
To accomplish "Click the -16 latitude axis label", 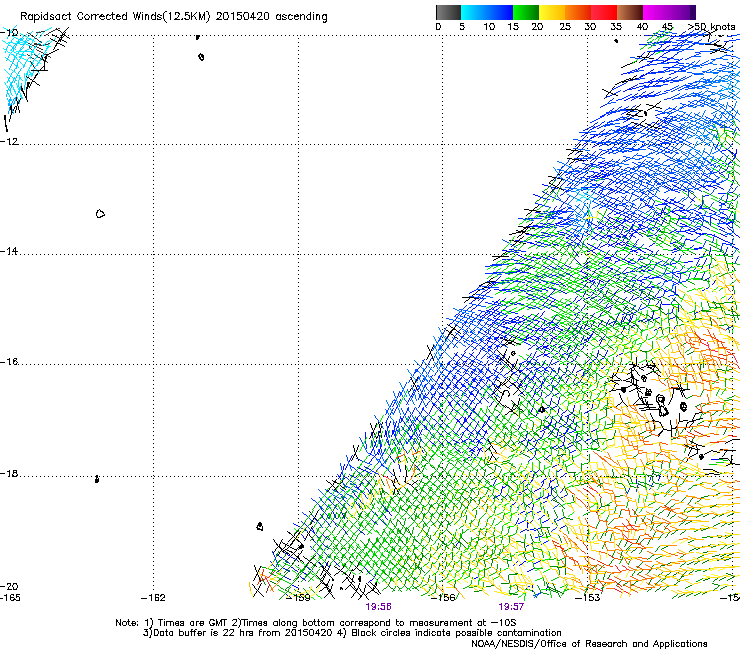I will pyautogui.click(x=9, y=362).
